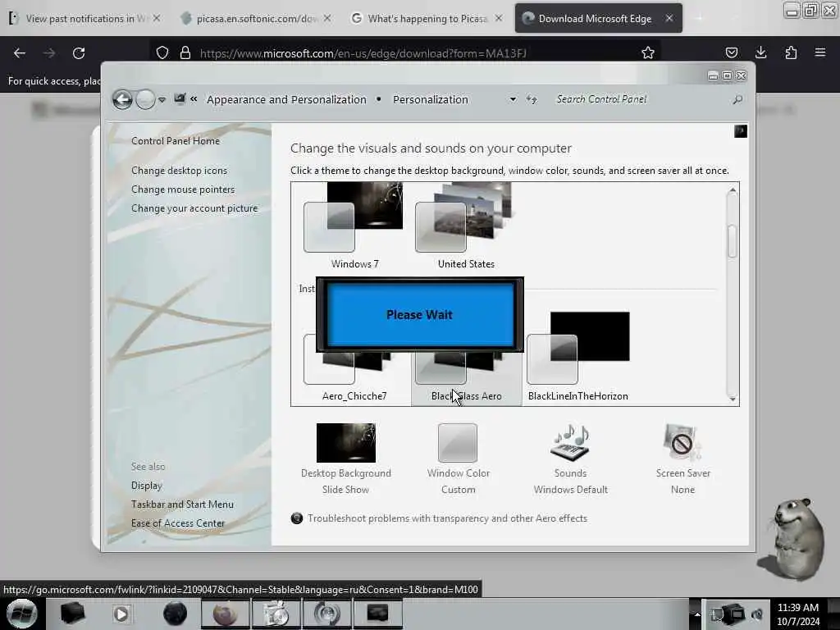Switch to What's happening to Picasa tab
Viewport: 840px width, 630px height.
[422, 19]
